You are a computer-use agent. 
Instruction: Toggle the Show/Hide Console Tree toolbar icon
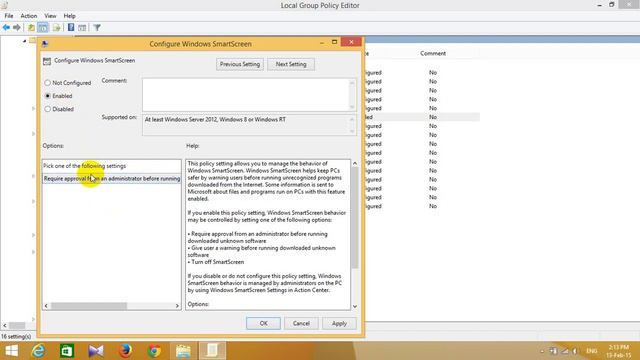pyautogui.click(x=43, y=27)
